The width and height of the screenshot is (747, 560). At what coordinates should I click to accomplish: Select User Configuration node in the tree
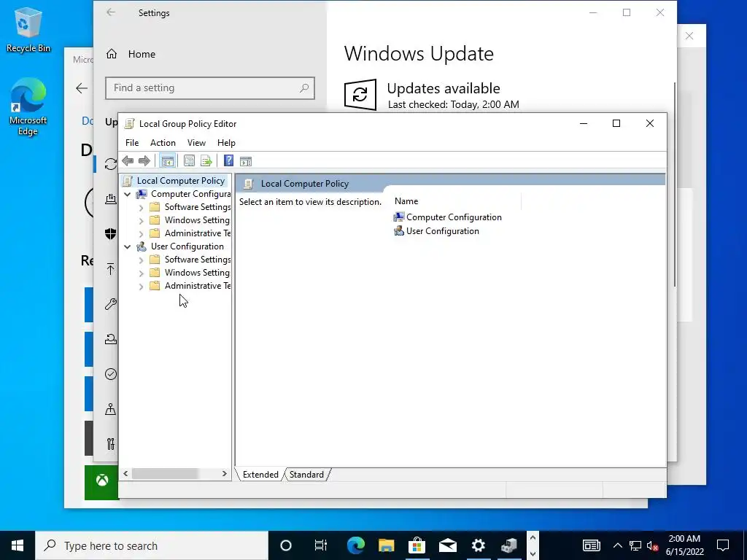(x=187, y=246)
